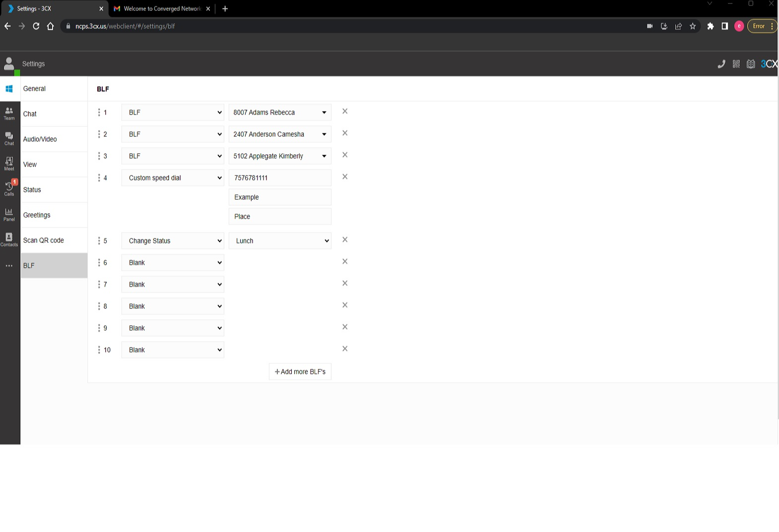Click the browser back arrow
This screenshot has width=779, height=532.
coord(7,26)
